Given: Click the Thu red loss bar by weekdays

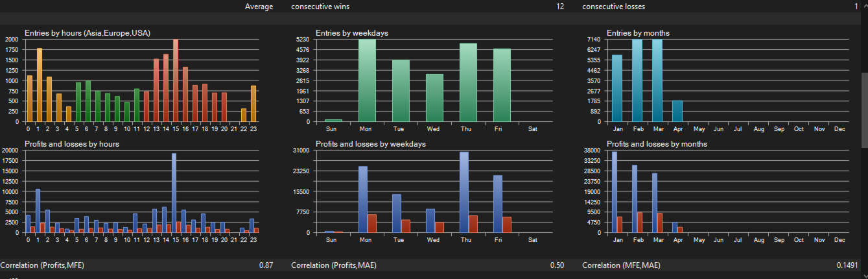Looking at the screenshot, I should [473, 224].
